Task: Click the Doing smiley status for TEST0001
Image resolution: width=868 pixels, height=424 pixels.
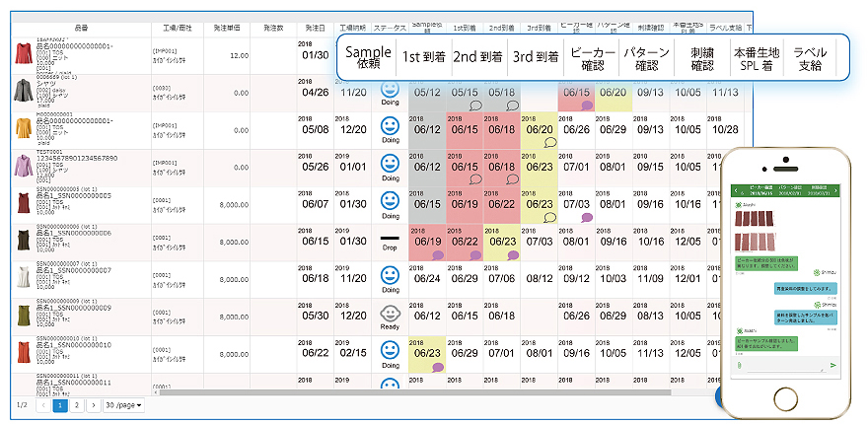Action: 389,162
